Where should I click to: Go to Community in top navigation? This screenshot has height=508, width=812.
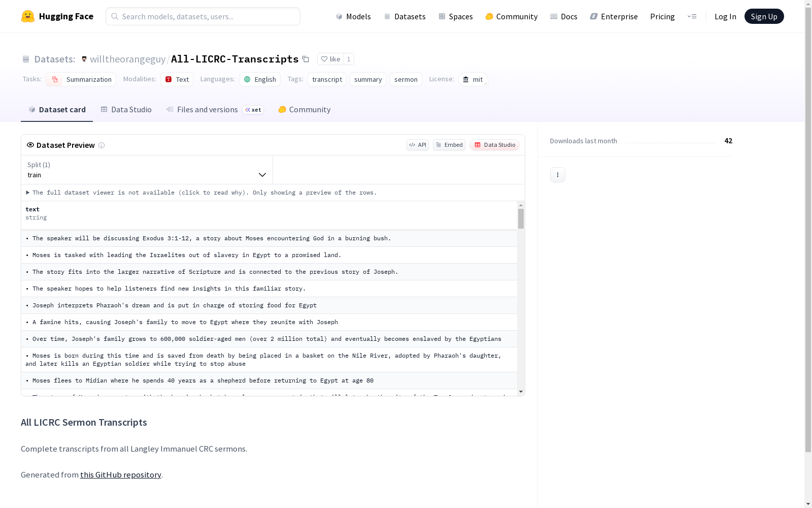512,16
